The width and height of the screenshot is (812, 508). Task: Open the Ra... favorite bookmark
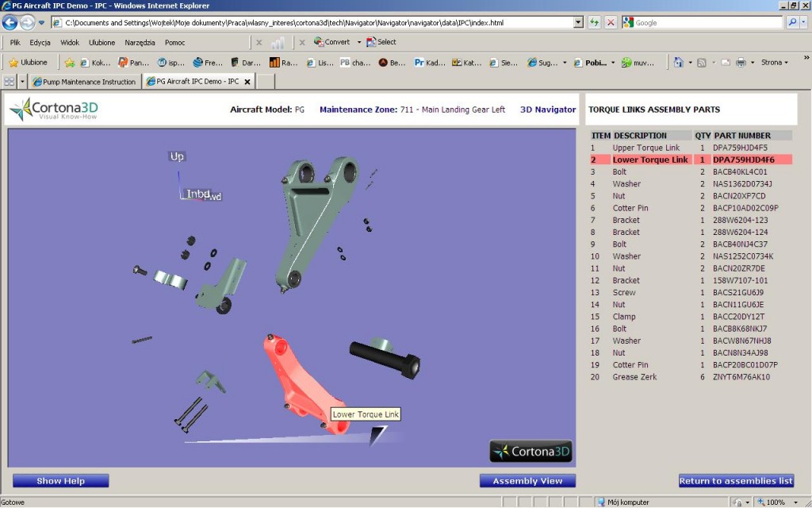pos(283,63)
